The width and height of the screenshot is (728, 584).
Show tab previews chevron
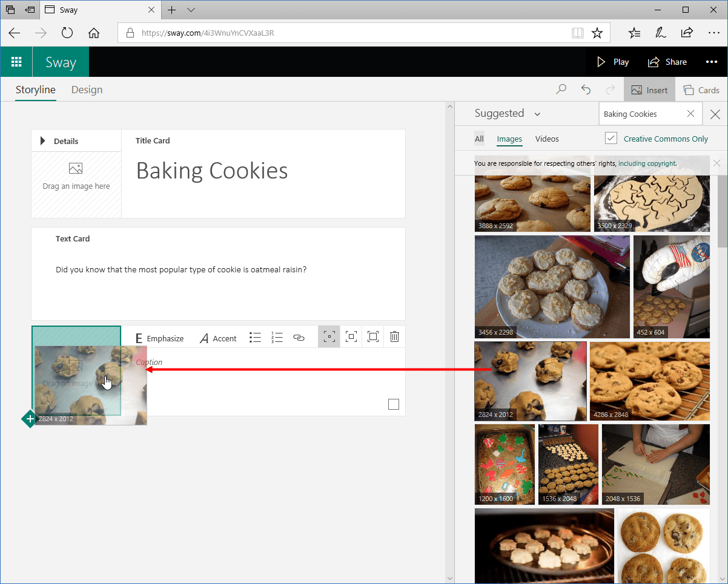(x=191, y=10)
